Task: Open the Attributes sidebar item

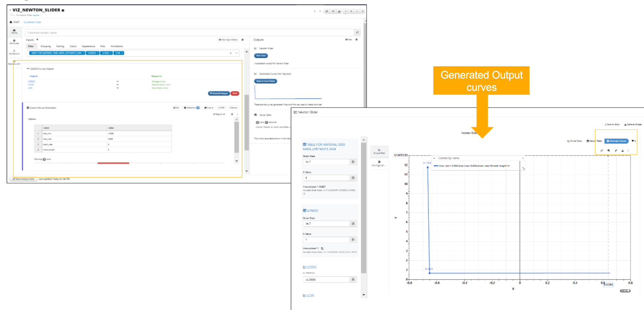Action: [14, 42]
